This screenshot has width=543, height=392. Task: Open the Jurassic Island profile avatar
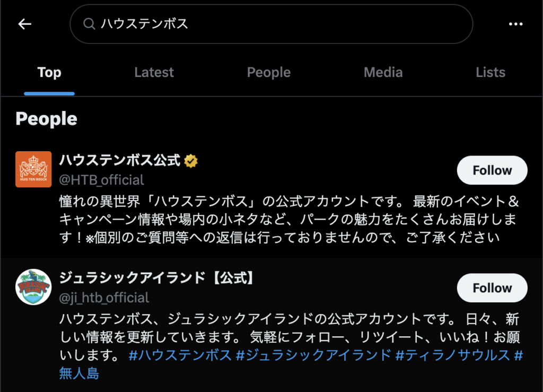[33, 287]
